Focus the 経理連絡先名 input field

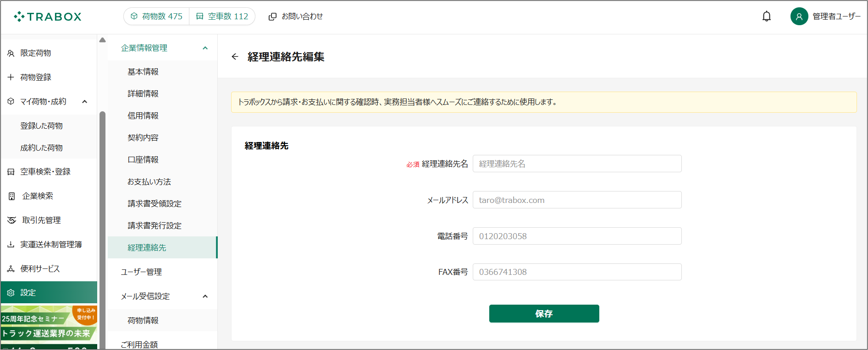coord(577,164)
